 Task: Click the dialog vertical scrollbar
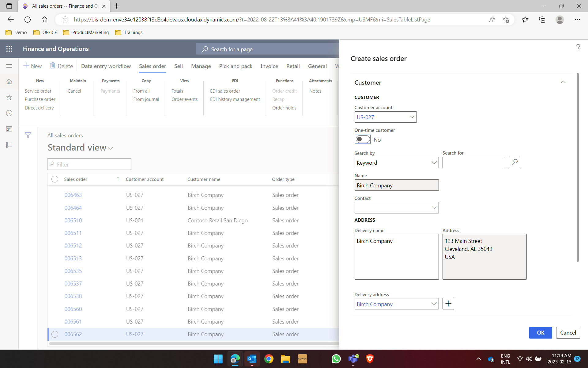point(578,167)
